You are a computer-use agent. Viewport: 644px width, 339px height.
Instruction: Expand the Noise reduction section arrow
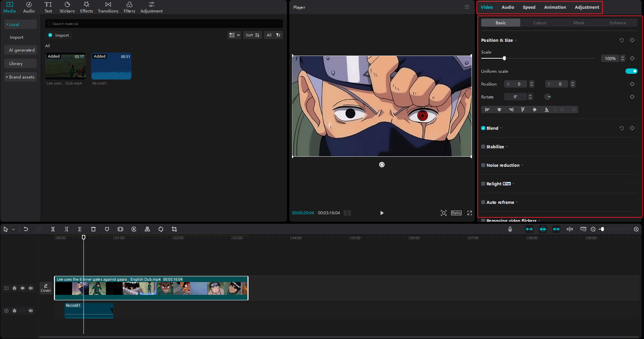click(522, 165)
